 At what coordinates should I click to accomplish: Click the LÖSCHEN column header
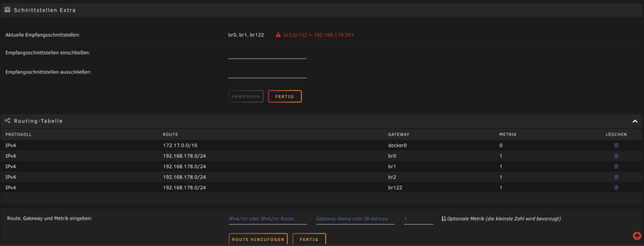616,135
